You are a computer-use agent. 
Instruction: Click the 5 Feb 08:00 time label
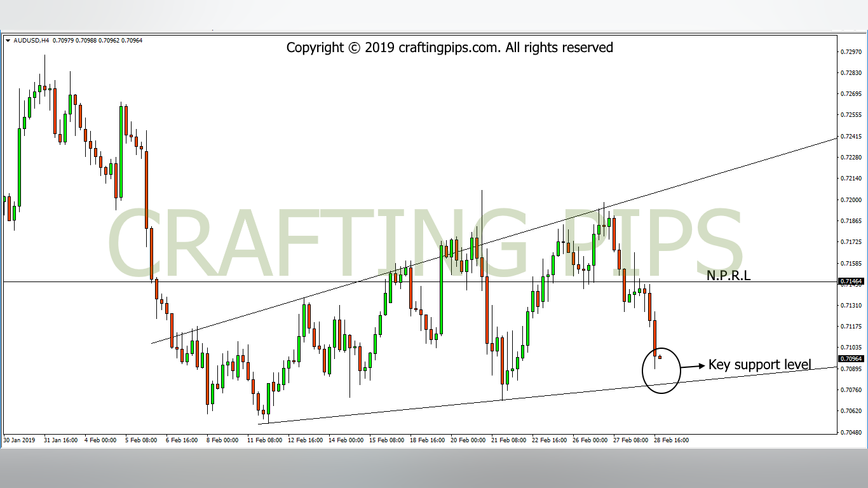[x=141, y=440]
